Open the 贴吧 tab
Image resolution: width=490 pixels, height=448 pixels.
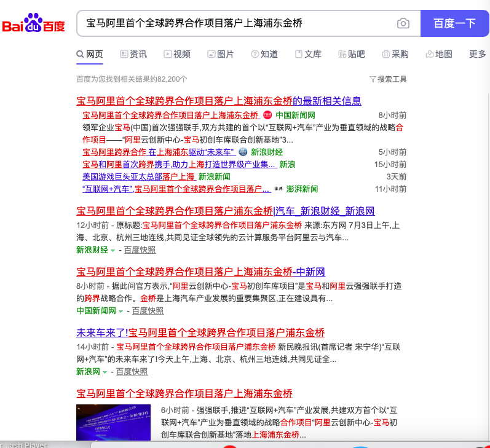[352, 54]
